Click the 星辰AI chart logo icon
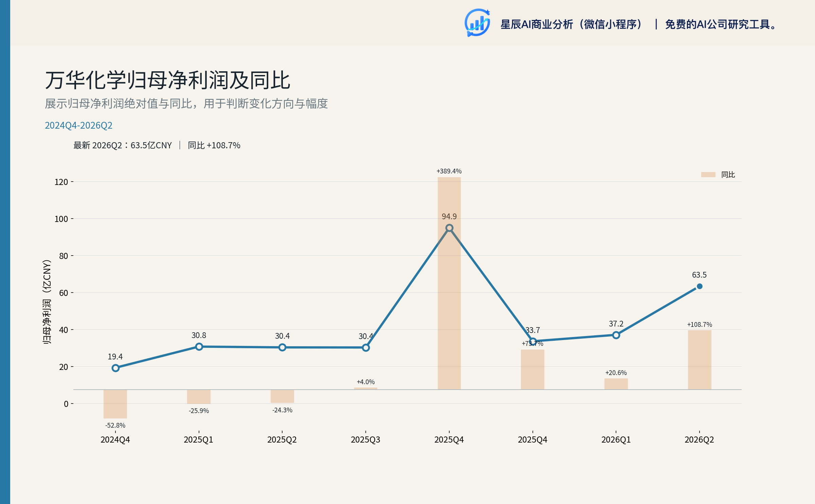This screenshot has width=815, height=504. click(x=477, y=23)
